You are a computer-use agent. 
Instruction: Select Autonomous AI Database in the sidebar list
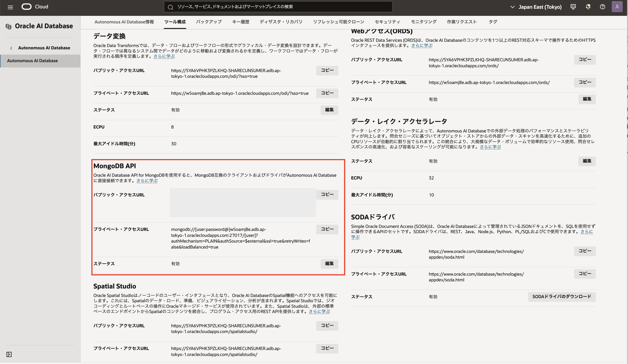[x=40, y=61]
